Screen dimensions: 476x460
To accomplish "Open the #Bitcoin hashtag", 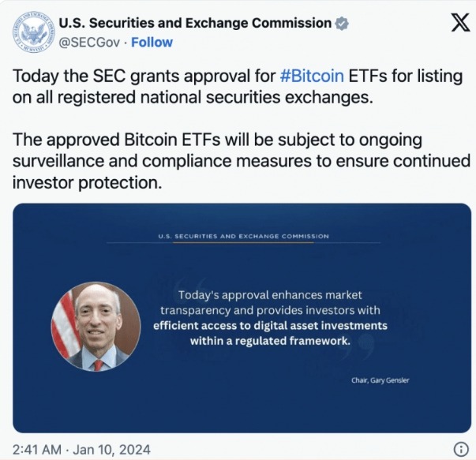I will tap(313, 77).
